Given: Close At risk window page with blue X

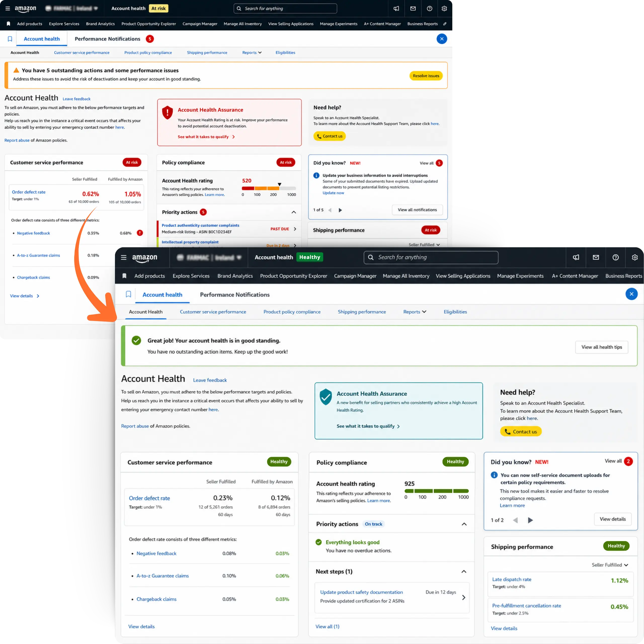Looking at the screenshot, I should point(442,39).
